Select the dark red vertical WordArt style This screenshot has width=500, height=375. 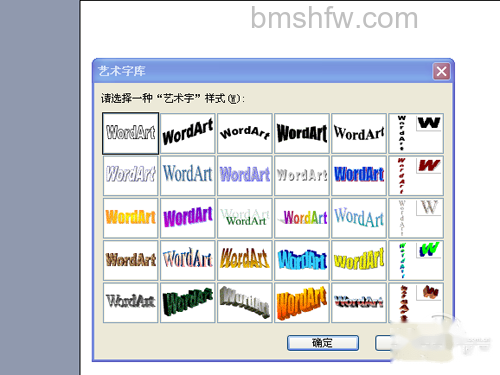point(416,176)
